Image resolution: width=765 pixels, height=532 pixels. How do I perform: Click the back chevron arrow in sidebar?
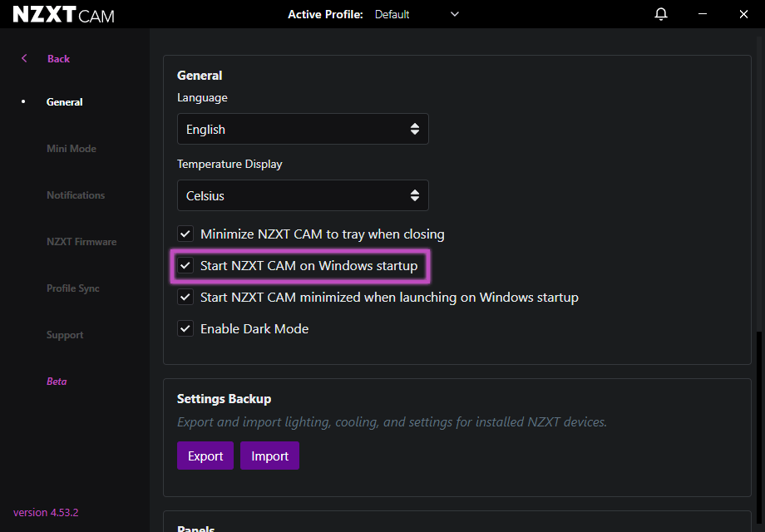point(22,58)
